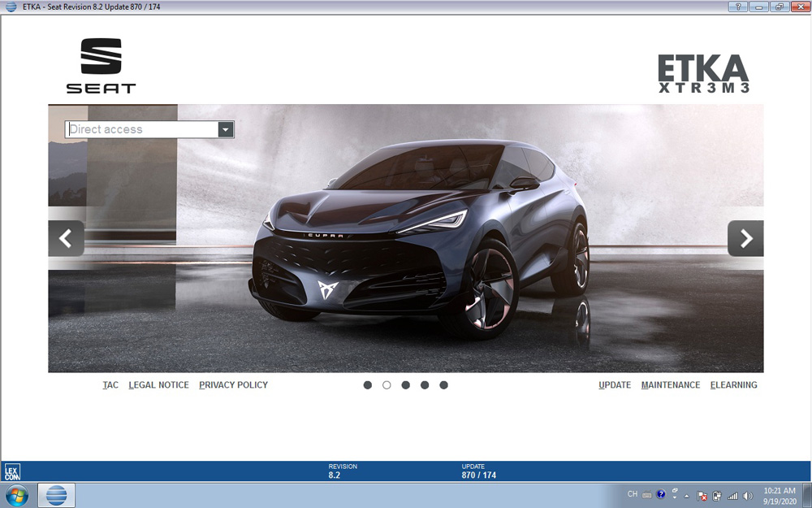This screenshot has height=508, width=812.
Task: Show hidden tray icons arrow
Action: click(x=687, y=496)
